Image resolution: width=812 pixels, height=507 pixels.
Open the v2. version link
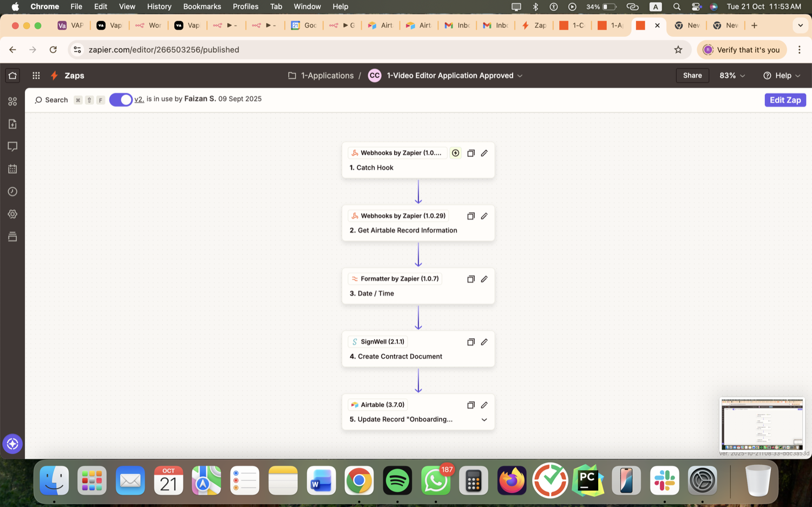click(139, 99)
